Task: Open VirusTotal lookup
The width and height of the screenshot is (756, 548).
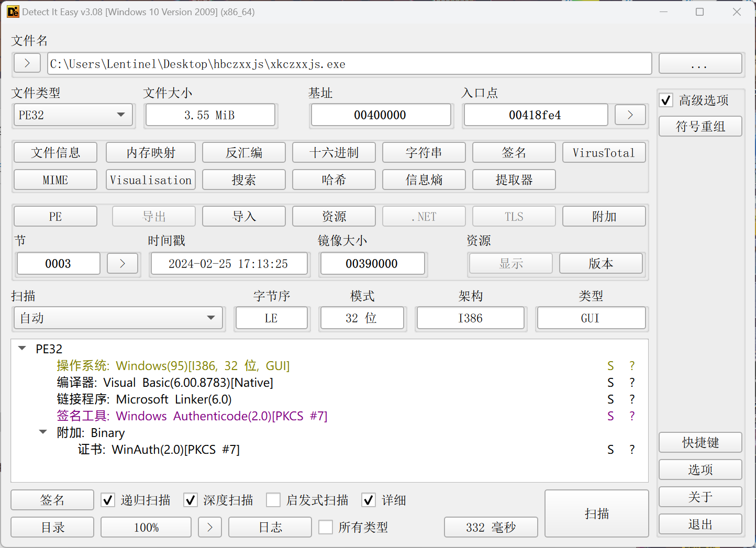Action: [x=604, y=152]
